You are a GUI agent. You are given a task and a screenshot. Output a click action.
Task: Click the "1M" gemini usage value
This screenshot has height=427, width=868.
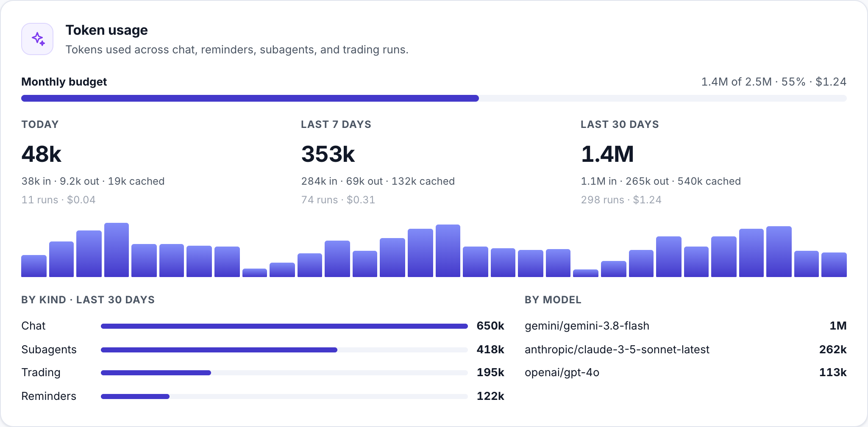coord(838,326)
